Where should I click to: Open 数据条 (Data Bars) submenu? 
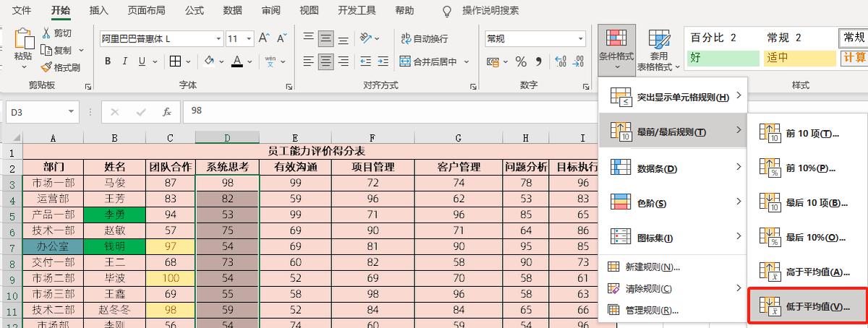673,168
